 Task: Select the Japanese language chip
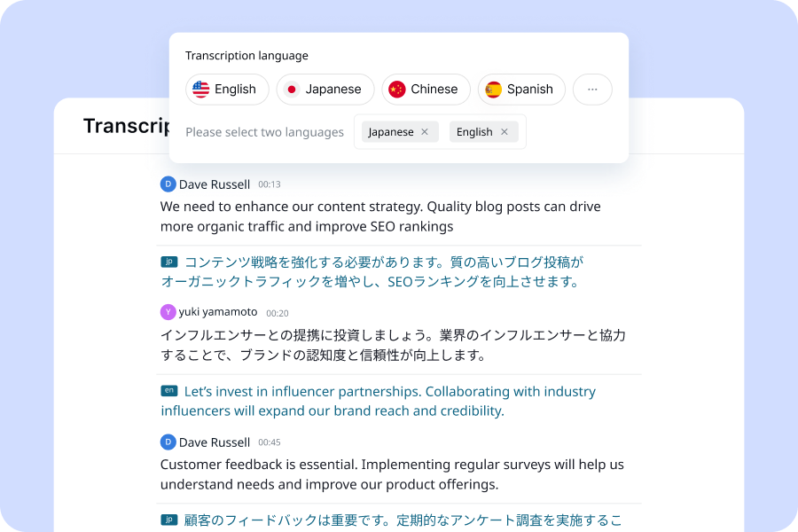pyautogui.click(x=325, y=90)
